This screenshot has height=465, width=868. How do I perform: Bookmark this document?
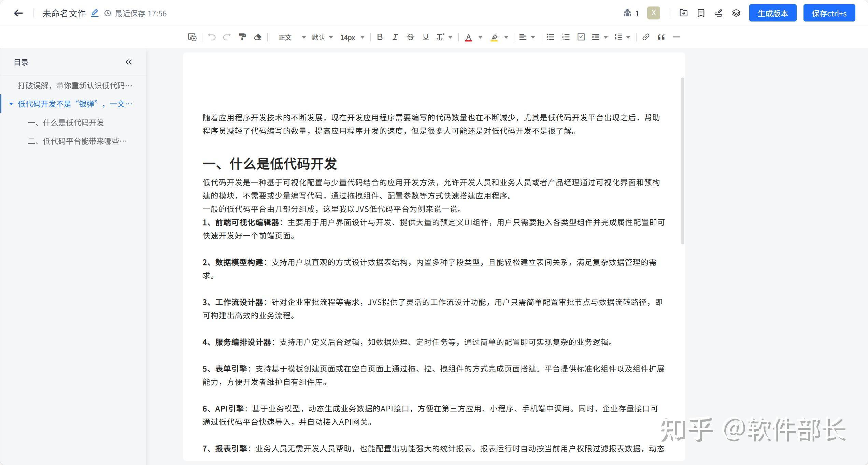pyautogui.click(x=701, y=13)
